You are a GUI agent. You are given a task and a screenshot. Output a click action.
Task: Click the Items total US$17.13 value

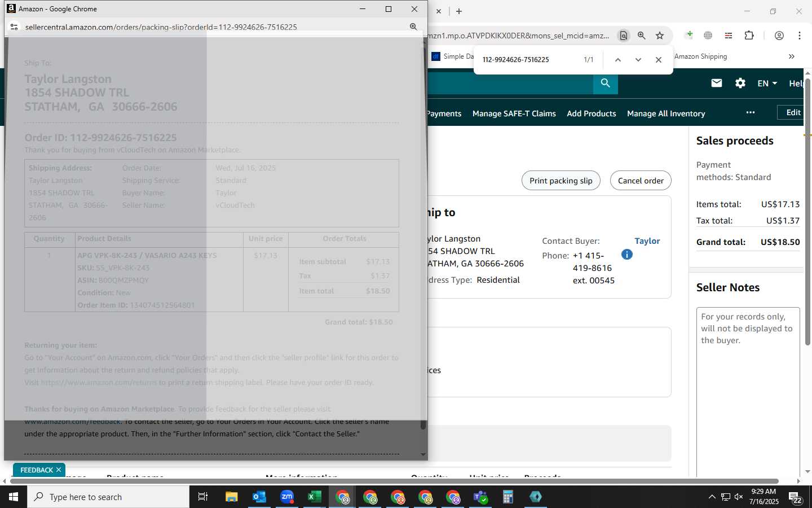780,204
